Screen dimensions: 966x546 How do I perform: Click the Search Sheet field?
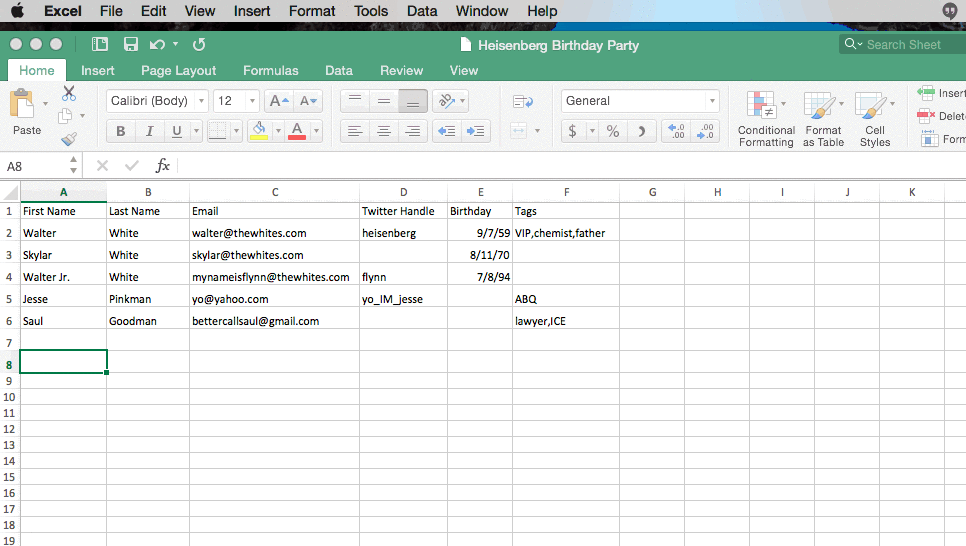click(903, 44)
